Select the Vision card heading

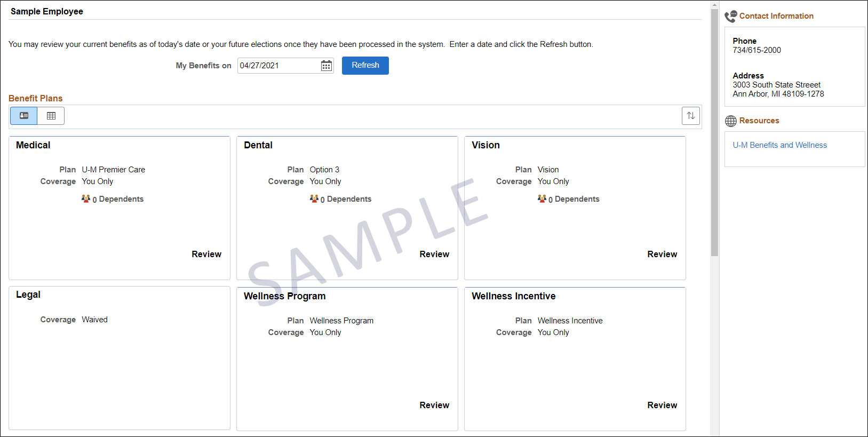click(485, 145)
